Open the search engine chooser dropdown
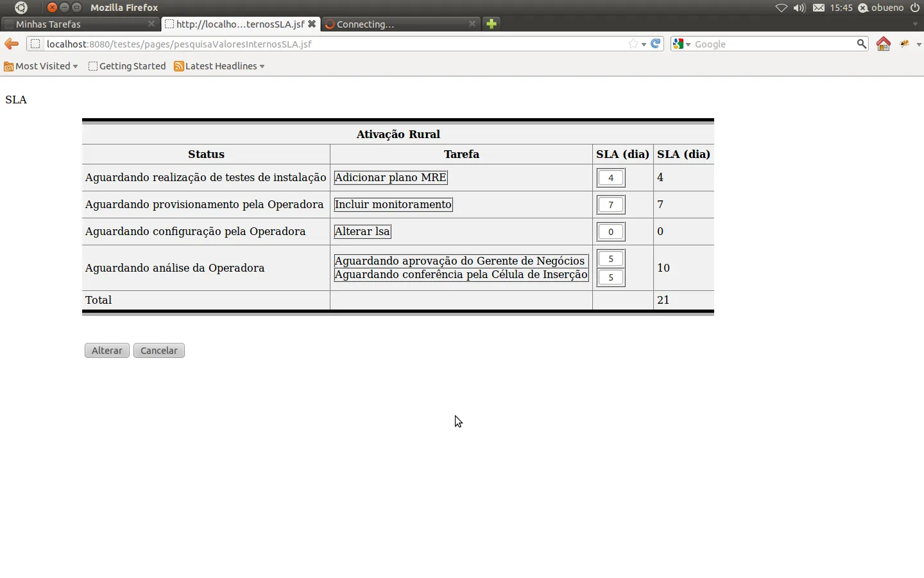Image resolution: width=924 pixels, height=578 pixels. click(681, 44)
